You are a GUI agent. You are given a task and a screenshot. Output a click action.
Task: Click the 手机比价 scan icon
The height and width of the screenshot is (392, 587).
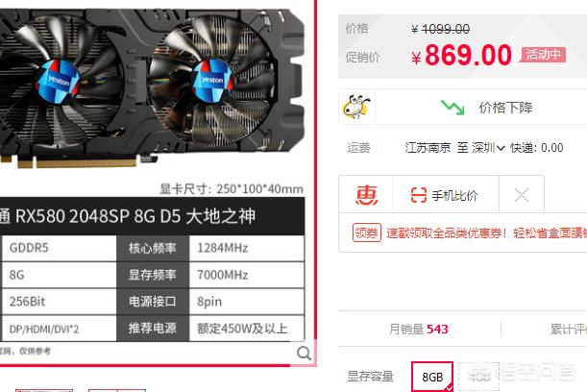[419, 195]
